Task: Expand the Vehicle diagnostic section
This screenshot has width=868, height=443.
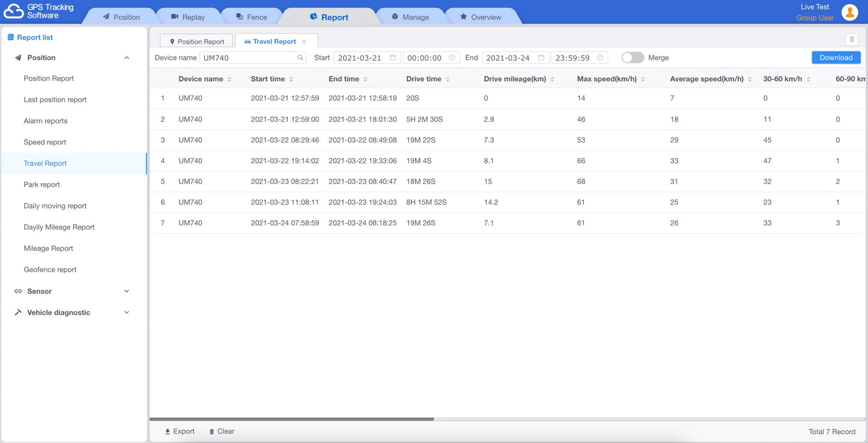Action: [126, 312]
